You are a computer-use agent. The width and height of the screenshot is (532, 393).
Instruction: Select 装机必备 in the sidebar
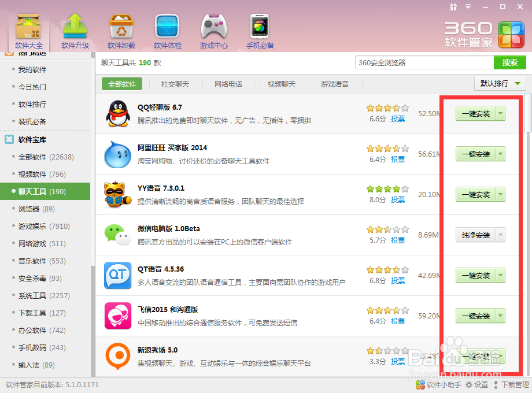tap(32, 121)
